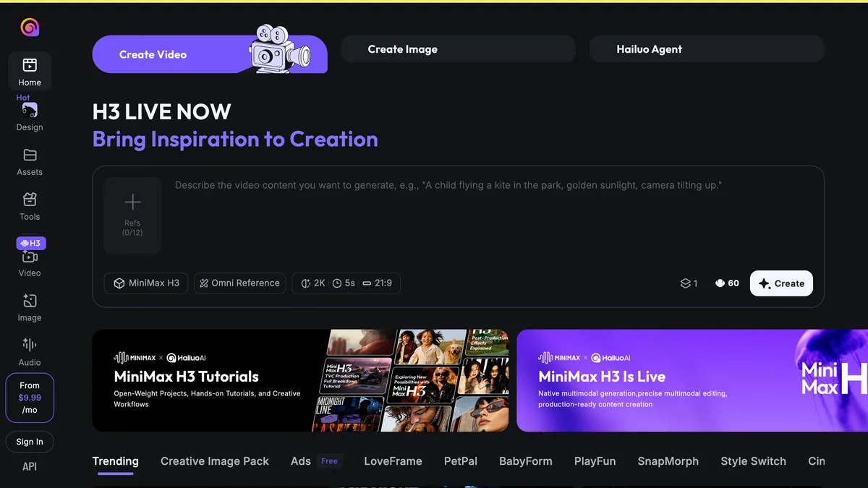This screenshot has width=868, height=488.
Task: Click the Create Image tab
Action: click(459, 49)
